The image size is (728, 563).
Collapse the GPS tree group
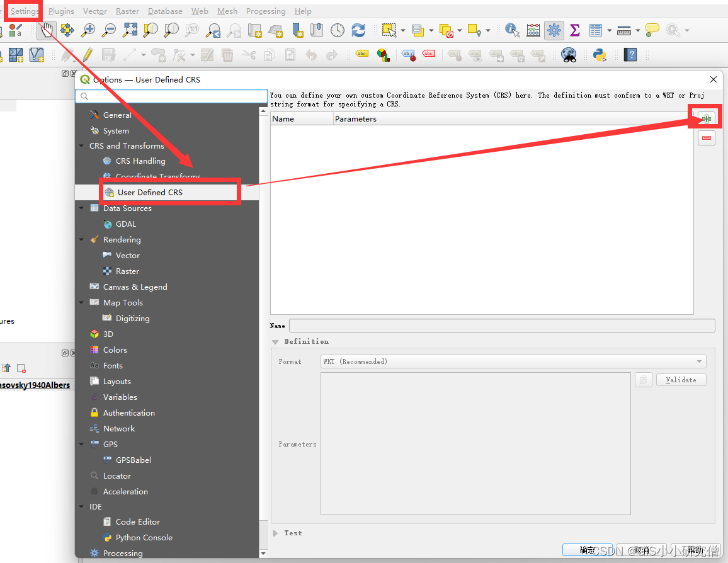(82, 444)
